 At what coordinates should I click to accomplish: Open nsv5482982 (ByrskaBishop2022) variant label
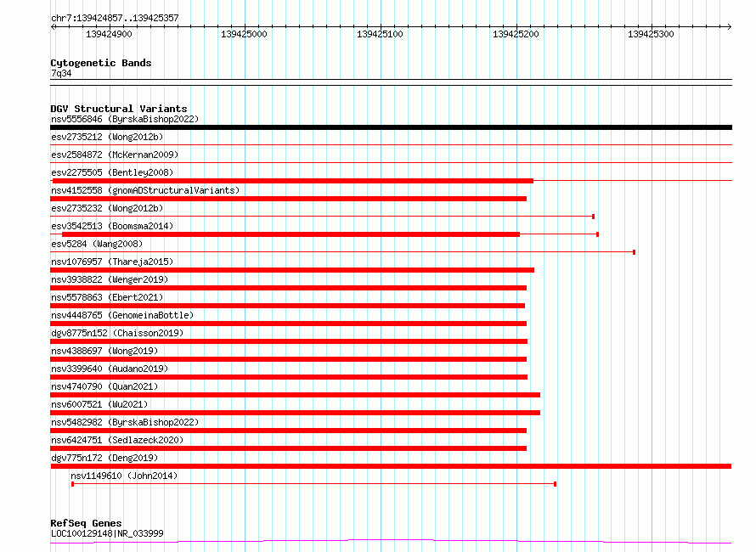click(125, 422)
